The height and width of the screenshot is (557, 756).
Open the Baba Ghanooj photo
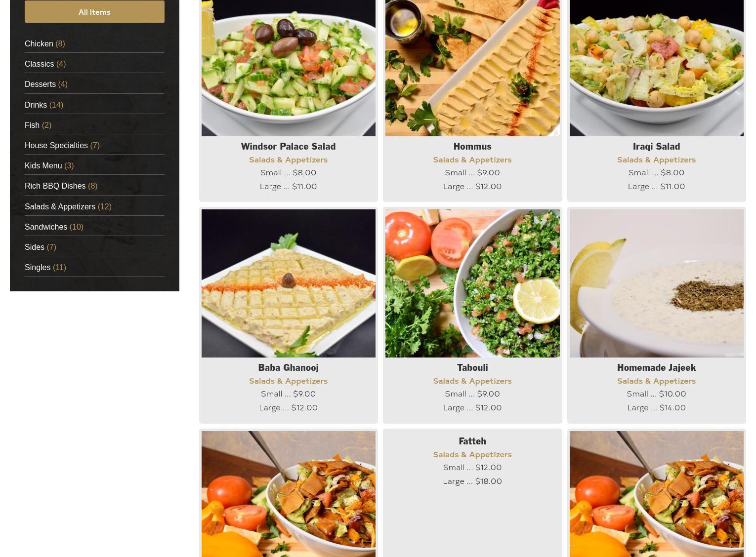pyautogui.click(x=289, y=283)
